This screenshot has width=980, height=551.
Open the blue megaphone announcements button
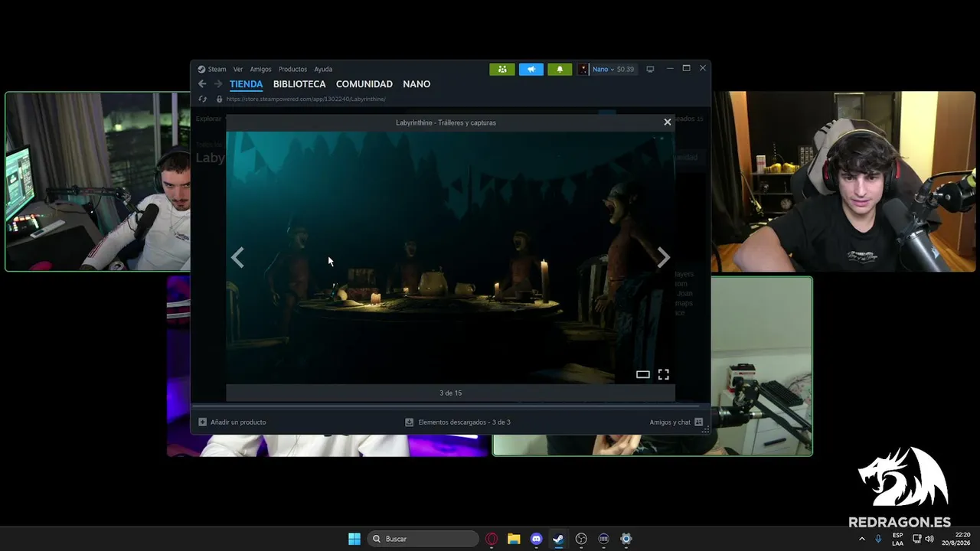[x=531, y=69]
